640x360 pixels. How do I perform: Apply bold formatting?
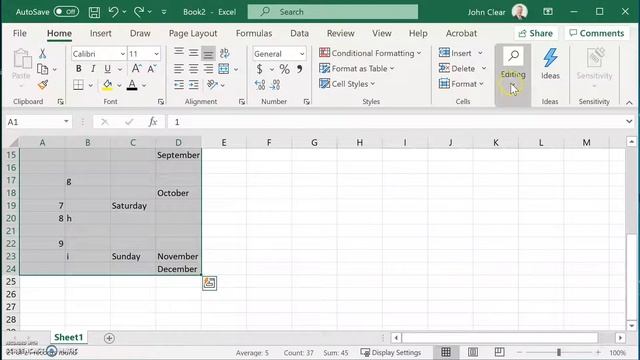[78, 69]
